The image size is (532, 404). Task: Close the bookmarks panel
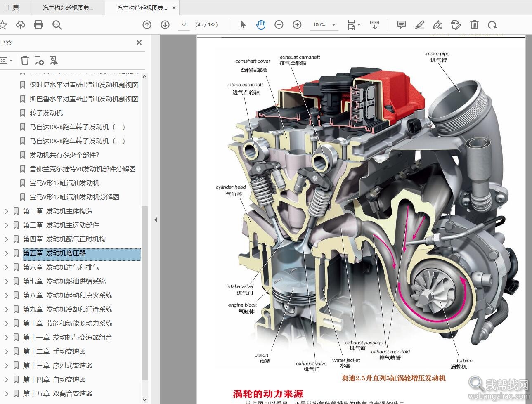[139, 43]
